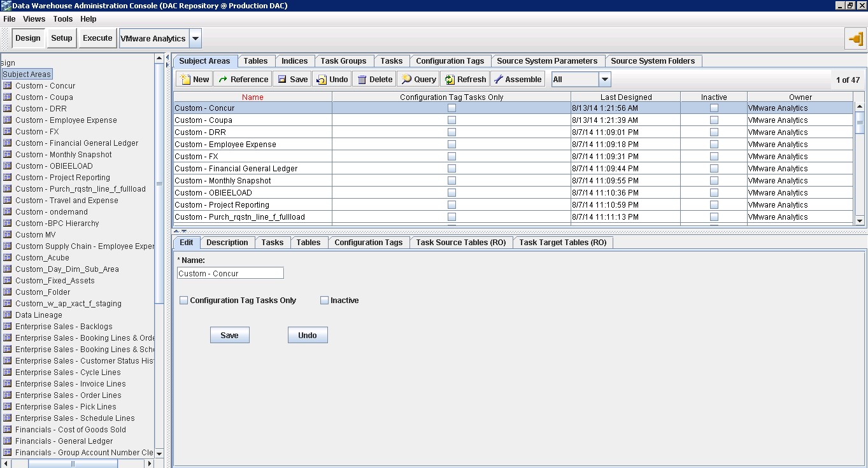This screenshot has height=468, width=868.
Task: Save changes using the toolbar Save icon
Action: [x=292, y=78]
